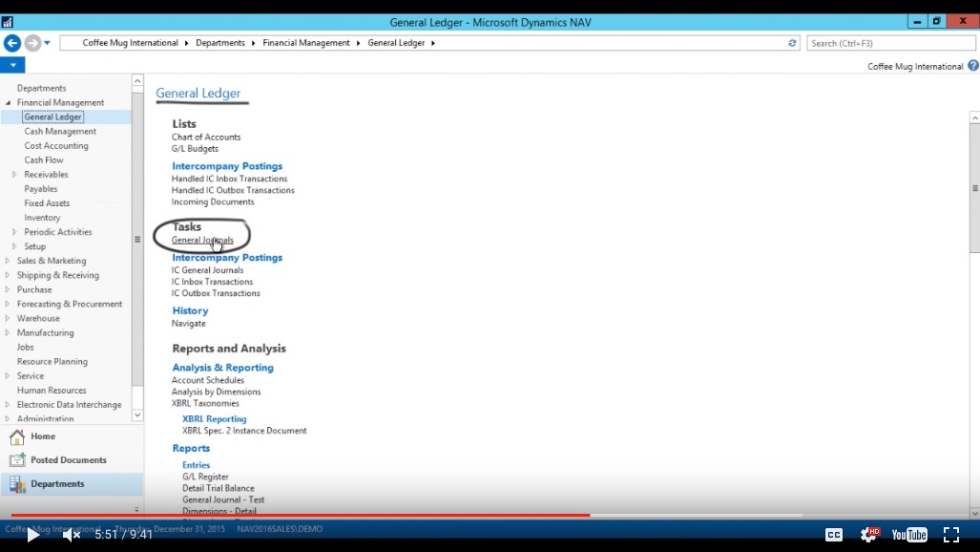This screenshot has height=552, width=980.
Task: Expand the Shipping & Receiving node
Action: [x=8, y=275]
